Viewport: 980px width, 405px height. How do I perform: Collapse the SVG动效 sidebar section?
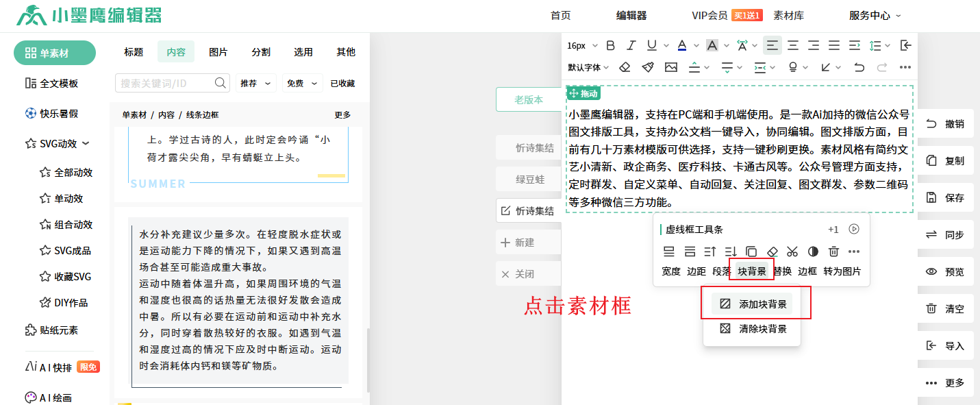tap(86, 144)
